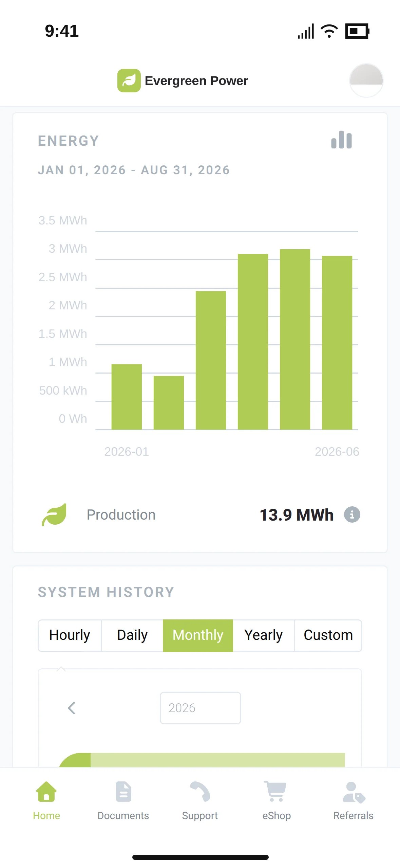Open the profile avatar
The width and height of the screenshot is (400, 868).
point(366,80)
